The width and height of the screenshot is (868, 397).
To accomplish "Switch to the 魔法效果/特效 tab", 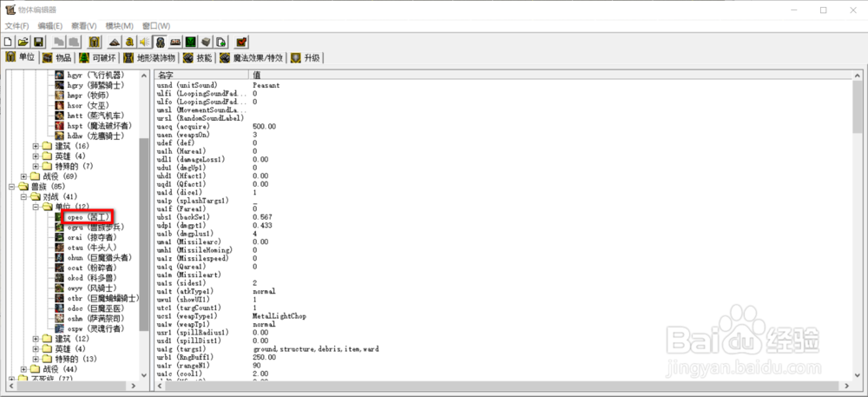I will [252, 57].
